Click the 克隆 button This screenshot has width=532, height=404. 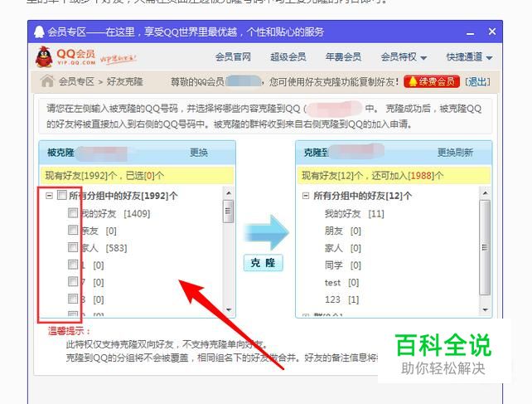point(264,263)
